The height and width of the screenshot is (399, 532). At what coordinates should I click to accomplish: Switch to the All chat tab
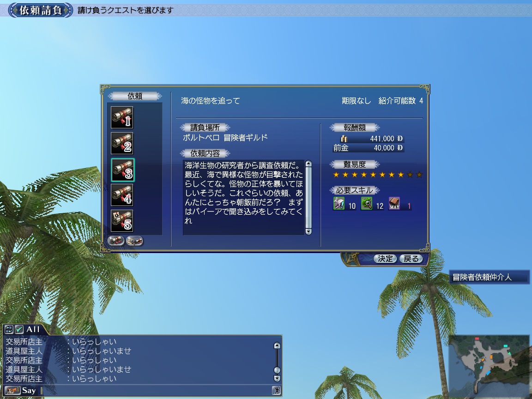point(33,329)
